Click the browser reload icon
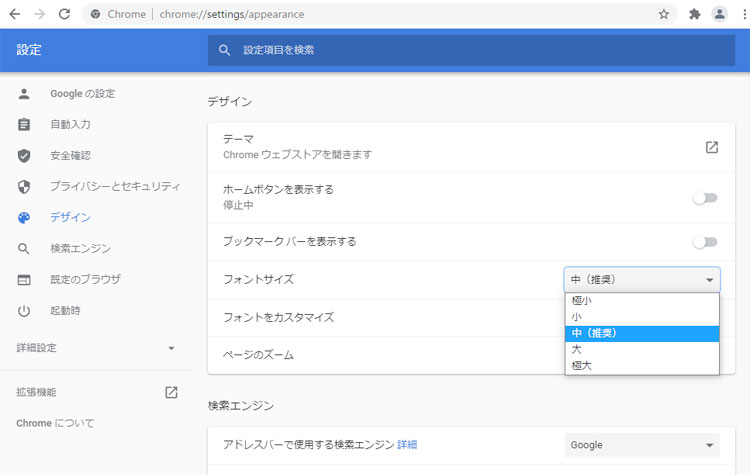Screen dimensions: 750x475 [64, 14]
